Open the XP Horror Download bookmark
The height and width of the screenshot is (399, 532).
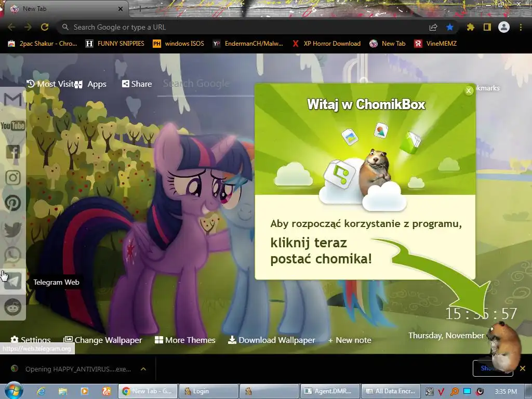click(x=326, y=44)
